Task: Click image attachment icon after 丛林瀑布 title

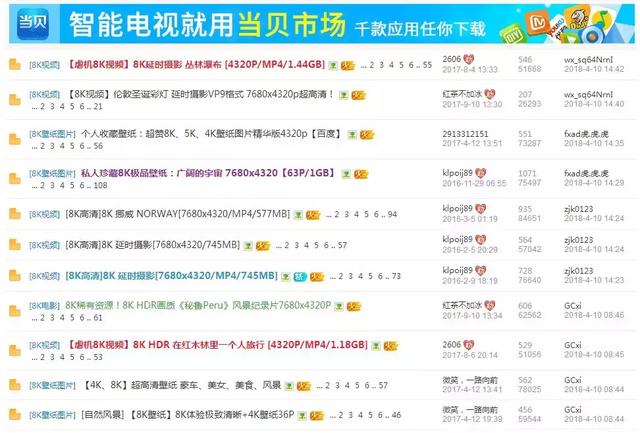Action: pyautogui.click(x=333, y=65)
